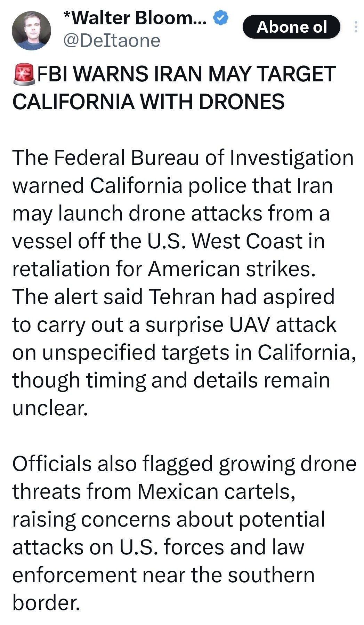Click the phrase "Federal Bureau of Investigation"

(204, 158)
